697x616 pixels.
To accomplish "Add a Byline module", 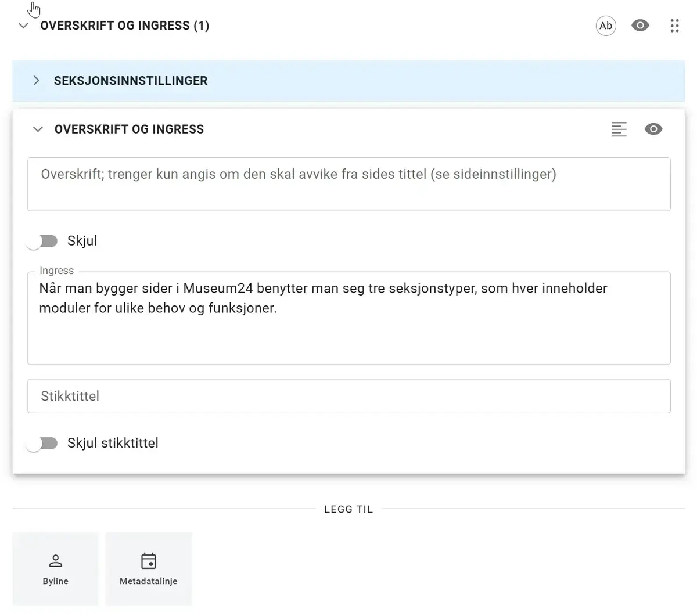I will point(56,569).
